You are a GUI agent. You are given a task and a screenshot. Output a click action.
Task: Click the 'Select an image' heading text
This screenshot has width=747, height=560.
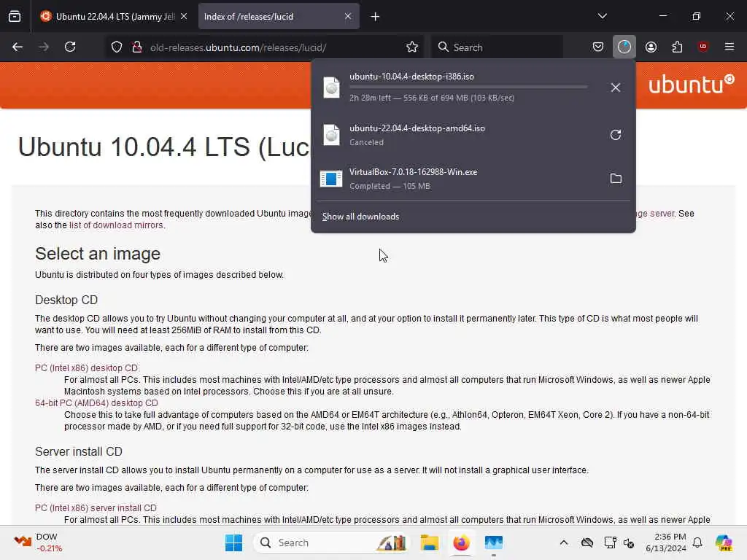(98, 254)
